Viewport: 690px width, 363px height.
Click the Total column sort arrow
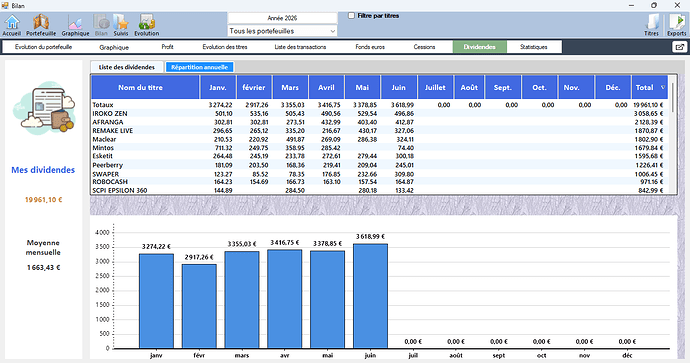663,88
